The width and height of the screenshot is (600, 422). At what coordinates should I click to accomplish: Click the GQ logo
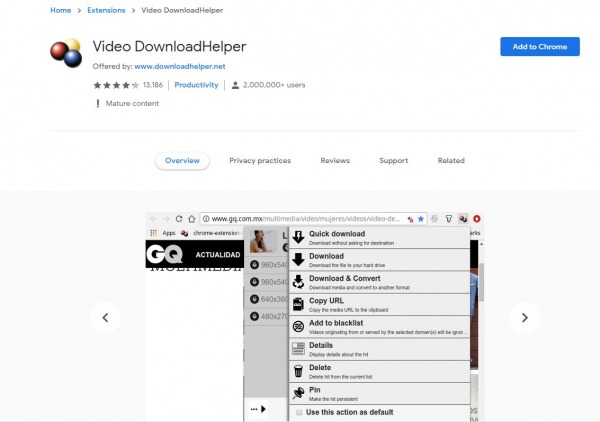[x=165, y=254]
